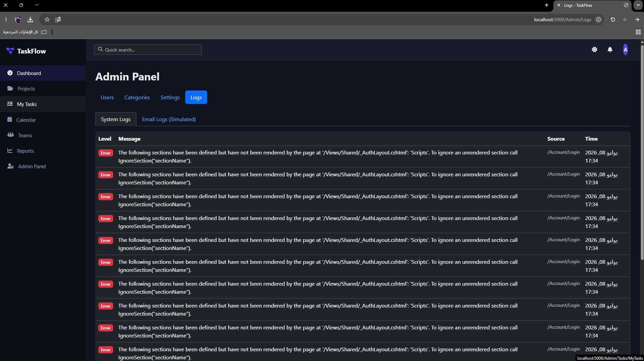644x361 pixels.
Task: Open Calendar icon in sidebar
Action: [10, 119]
